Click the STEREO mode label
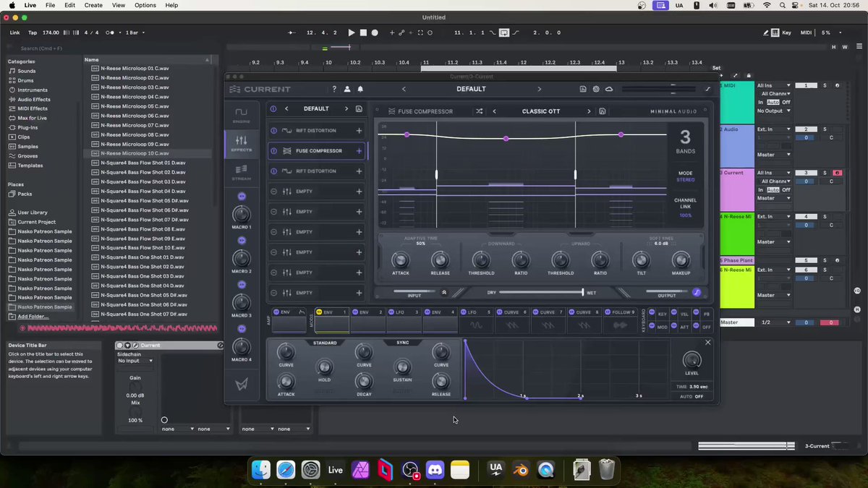Viewport: 868px width, 488px height. pyautogui.click(x=685, y=179)
